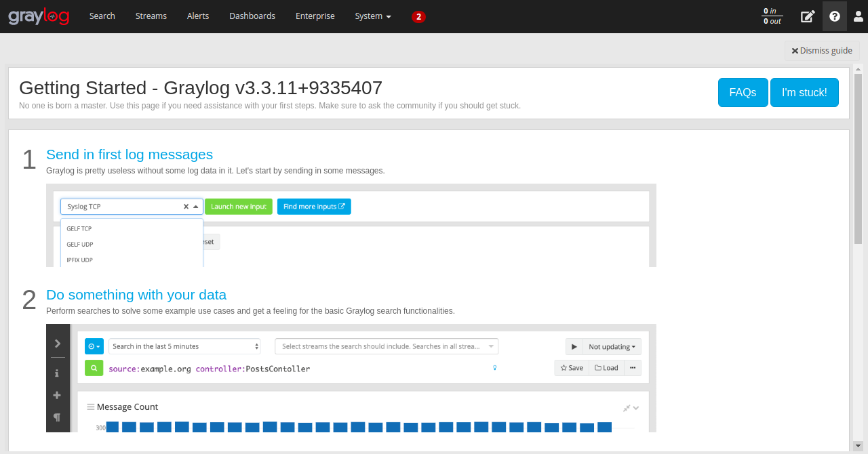Open the time range type clock dropdown

94,346
